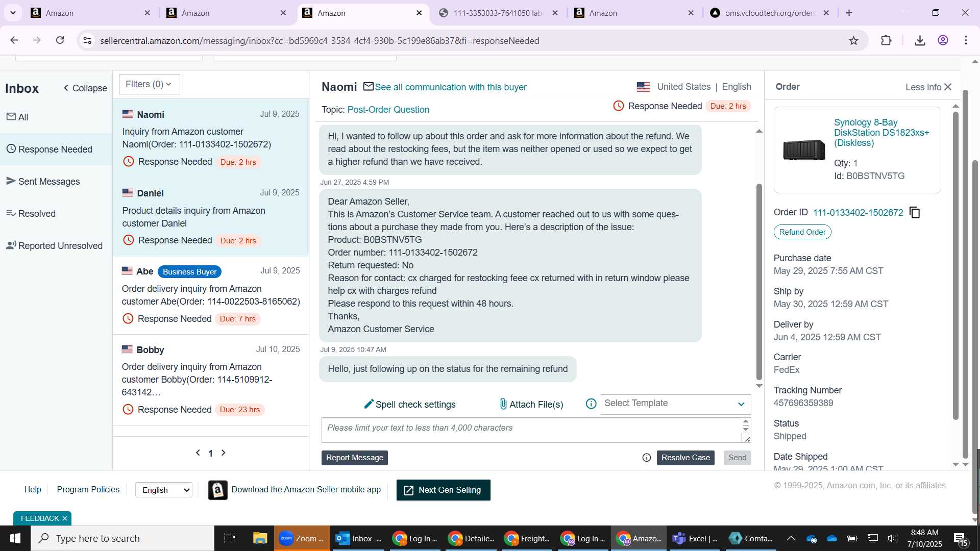Click the greyed Send button

(737, 458)
